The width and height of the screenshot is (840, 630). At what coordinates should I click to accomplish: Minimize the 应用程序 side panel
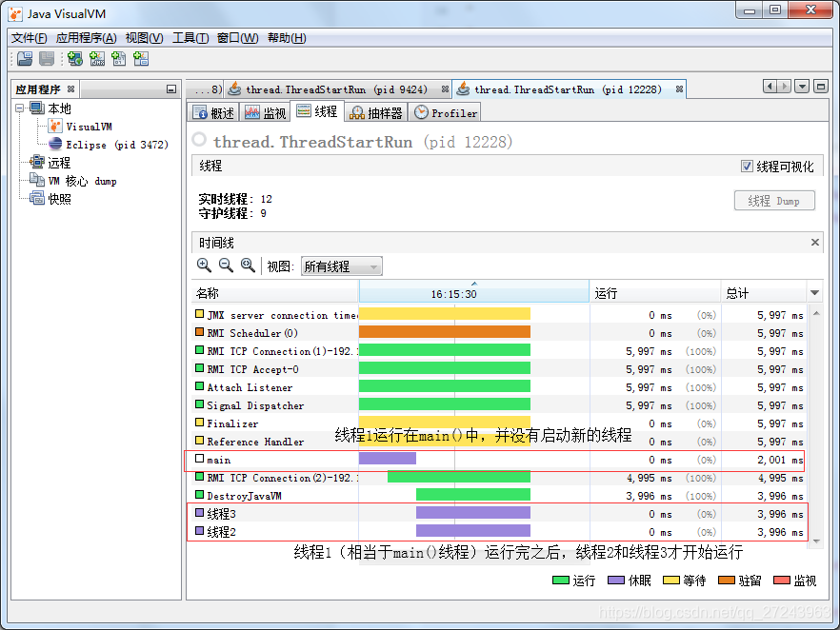171,89
